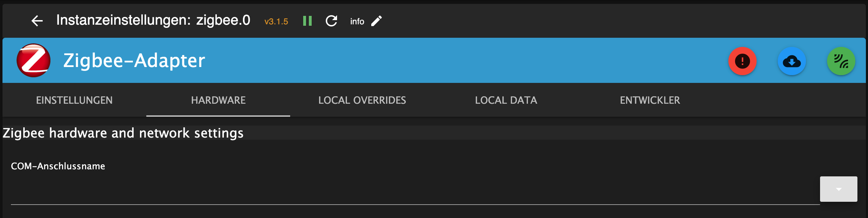Select the Hardware tab
This screenshot has height=218, width=868.
pyautogui.click(x=218, y=100)
